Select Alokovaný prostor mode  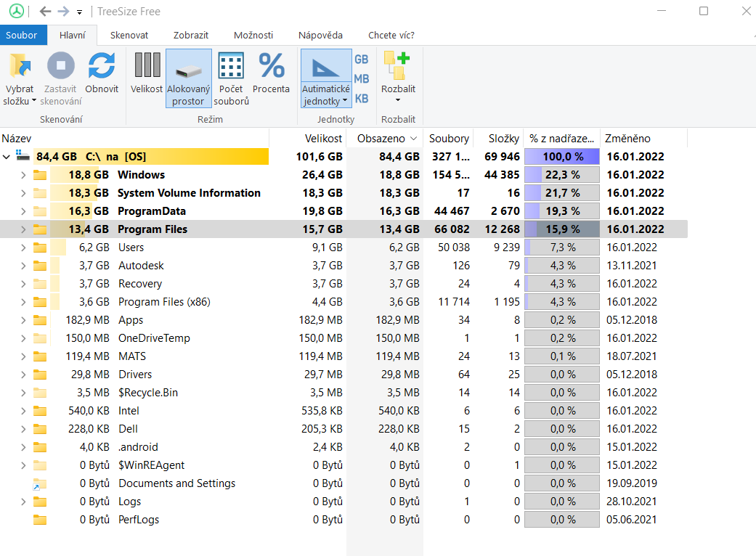pyautogui.click(x=189, y=78)
